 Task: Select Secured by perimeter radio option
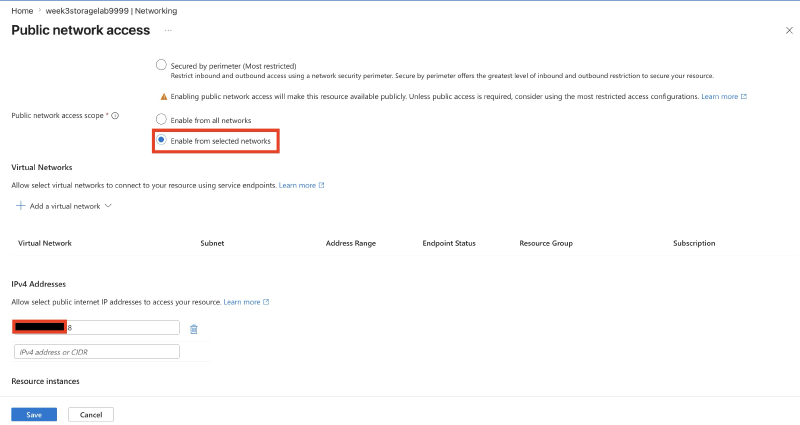(x=161, y=65)
